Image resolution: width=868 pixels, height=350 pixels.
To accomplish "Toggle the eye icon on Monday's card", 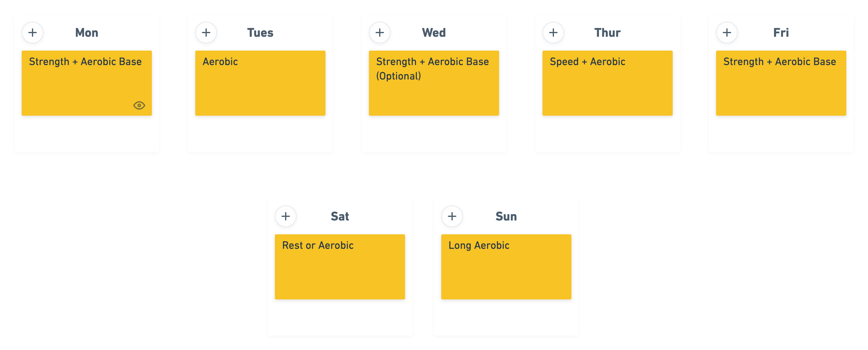I will point(139,105).
